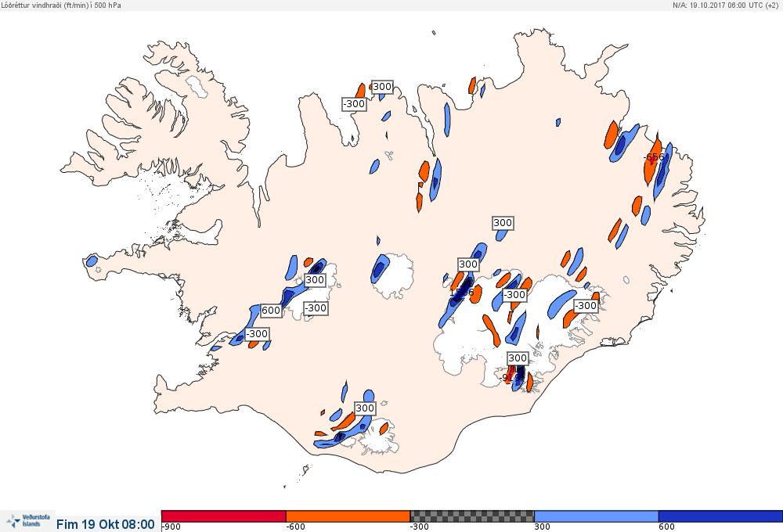Select the dark blue 600+ legend swatch
The image size is (783, 532).
[x=720, y=516]
